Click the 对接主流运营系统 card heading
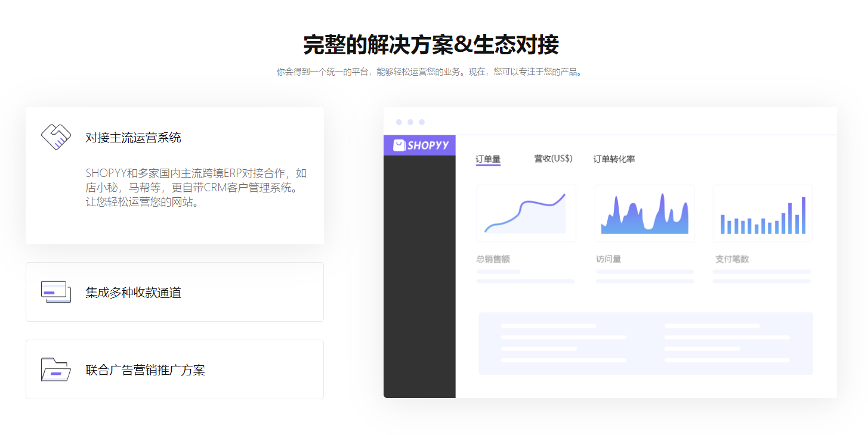 pos(134,137)
